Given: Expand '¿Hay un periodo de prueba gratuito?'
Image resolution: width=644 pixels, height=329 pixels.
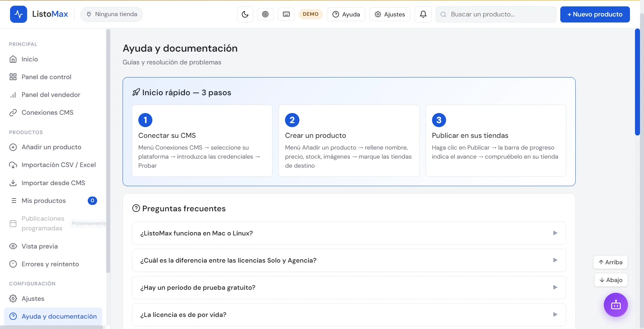Looking at the screenshot, I should pos(349,287).
